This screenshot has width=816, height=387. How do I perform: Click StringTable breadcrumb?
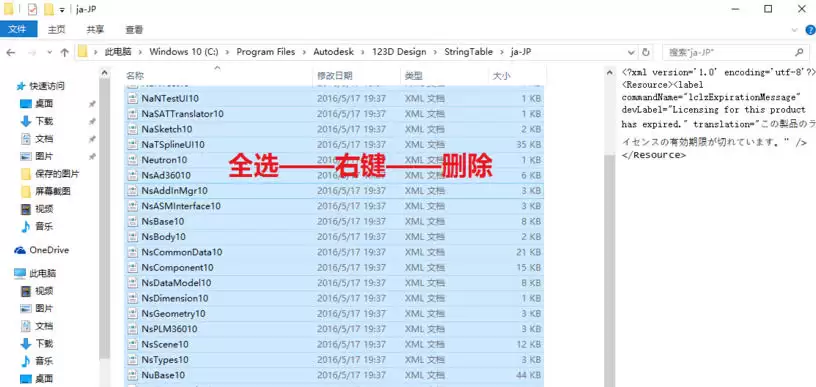point(468,52)
